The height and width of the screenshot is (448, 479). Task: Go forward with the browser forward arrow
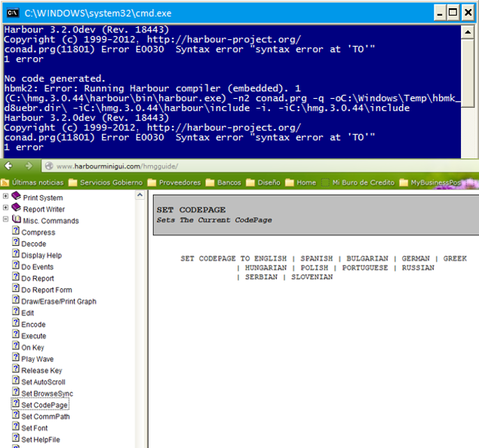point(29,166)
